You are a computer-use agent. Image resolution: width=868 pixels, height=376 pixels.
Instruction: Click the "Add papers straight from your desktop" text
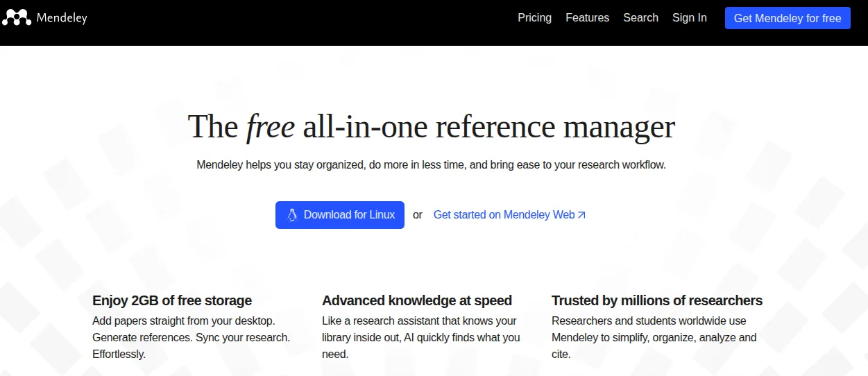pos(184,321)
